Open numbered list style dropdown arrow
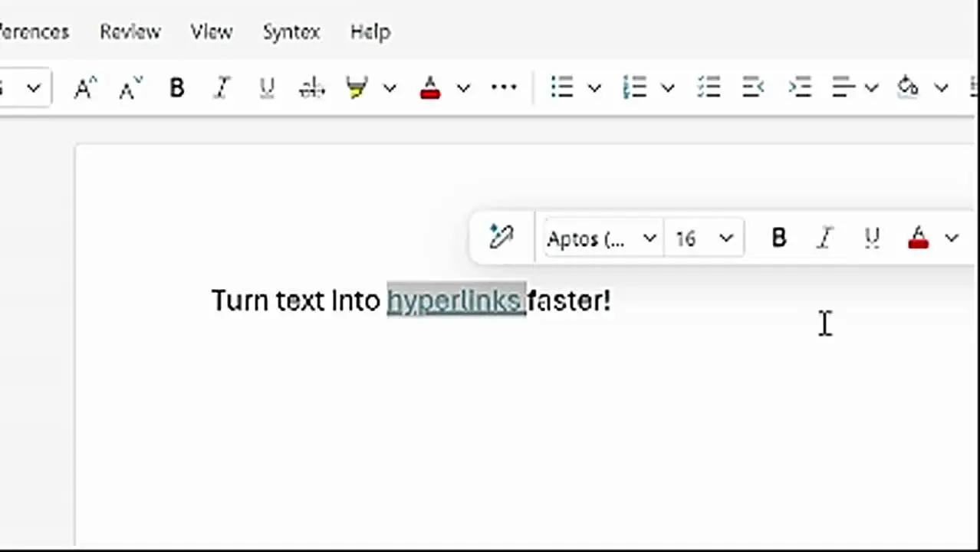The image size is (980, 552). (668, 88)
